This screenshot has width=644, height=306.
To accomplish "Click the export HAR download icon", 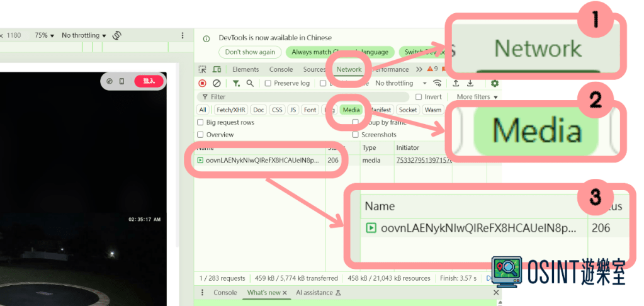I will [470, 83].
